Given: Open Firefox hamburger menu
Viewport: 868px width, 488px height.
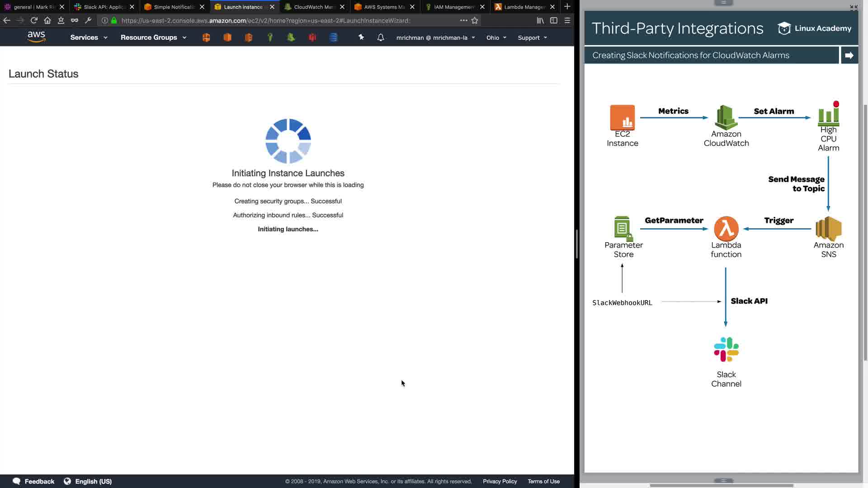Looking at the screenshot, I should pos(567,20).
